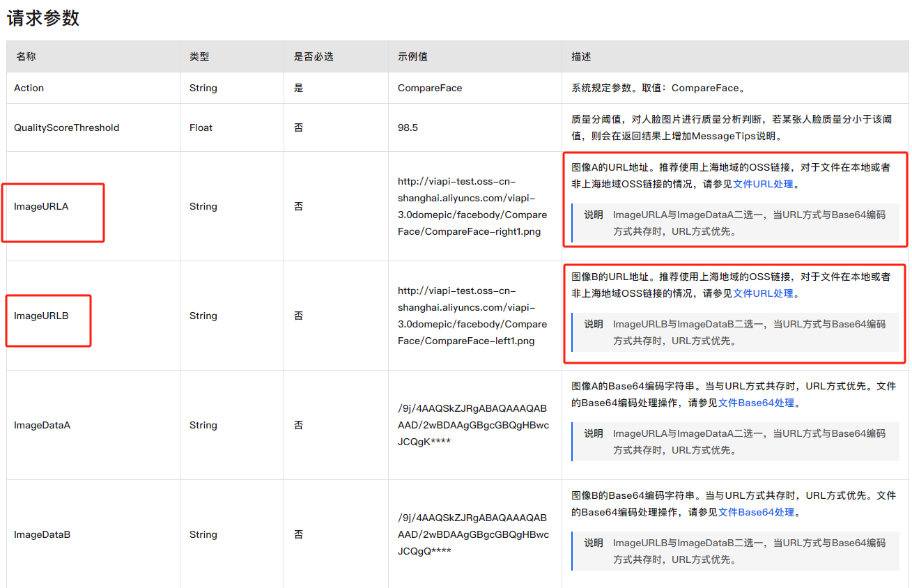Viewport: 912px width, 588px height.
Task: Open the 文件Base64处理 link in ImageDataA row
Action: pyautogui.click(x=756, y=403)
